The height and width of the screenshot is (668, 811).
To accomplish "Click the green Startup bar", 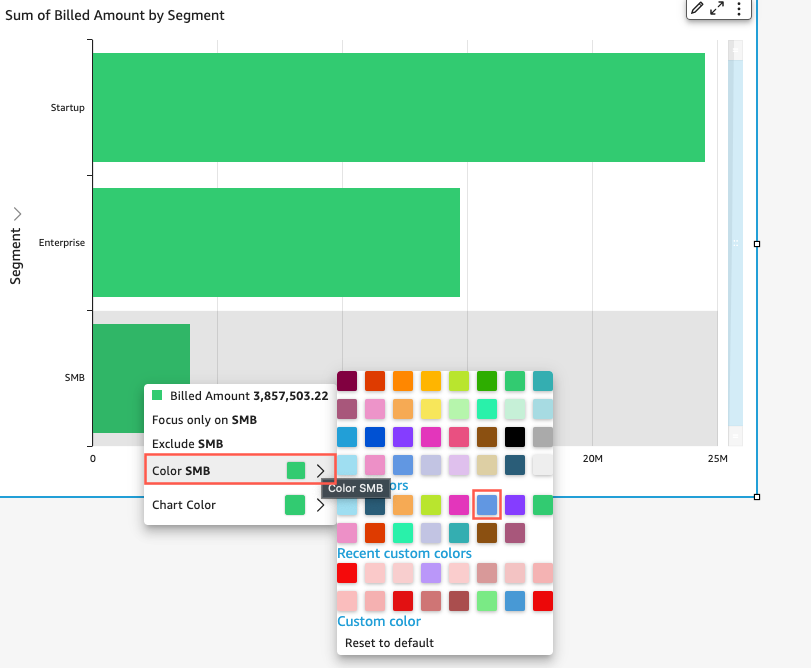I will click(x=398, y=107).
